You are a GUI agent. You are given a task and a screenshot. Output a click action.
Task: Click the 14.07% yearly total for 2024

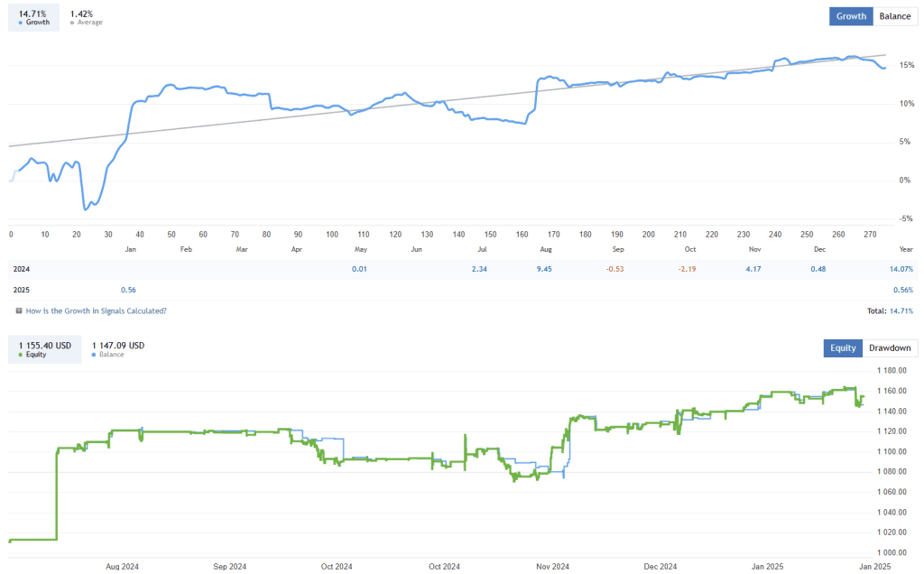900,269
